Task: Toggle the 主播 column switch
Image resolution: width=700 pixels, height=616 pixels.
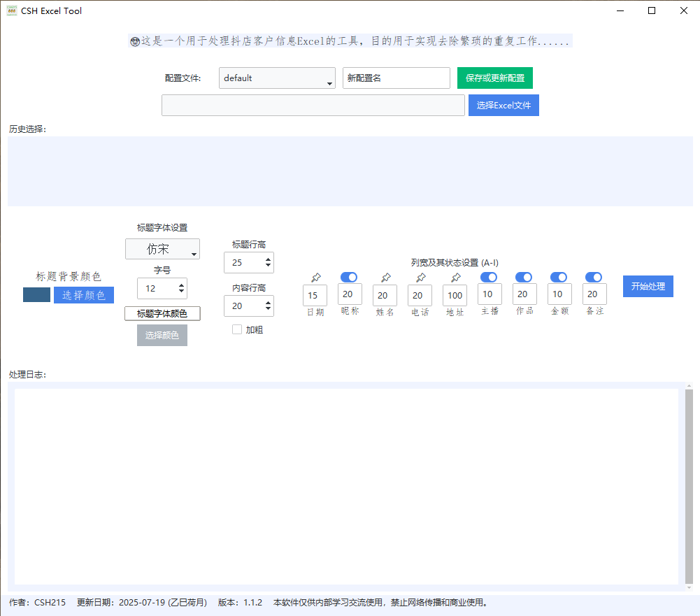Action: 489,277
